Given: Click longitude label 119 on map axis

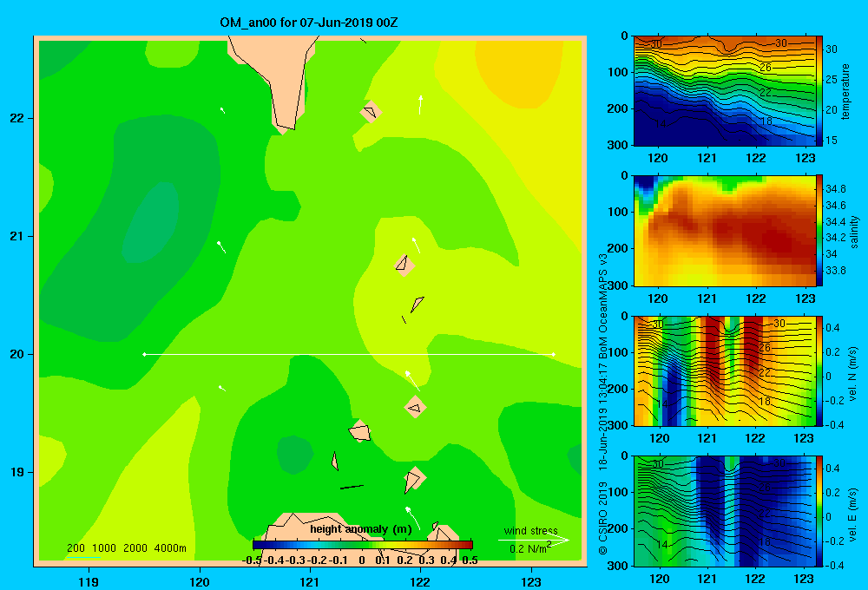Looking at the screenshot, I should click(89, 581).
